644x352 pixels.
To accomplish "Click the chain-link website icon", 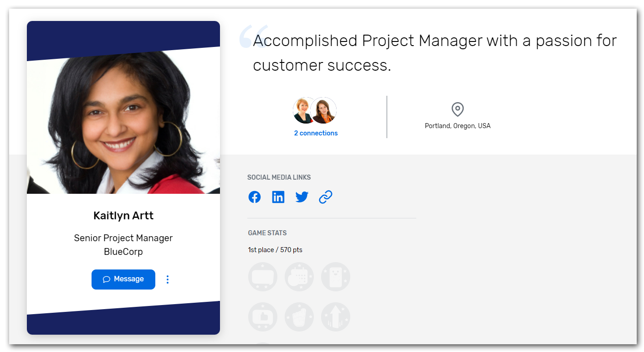I will [325, 197].
